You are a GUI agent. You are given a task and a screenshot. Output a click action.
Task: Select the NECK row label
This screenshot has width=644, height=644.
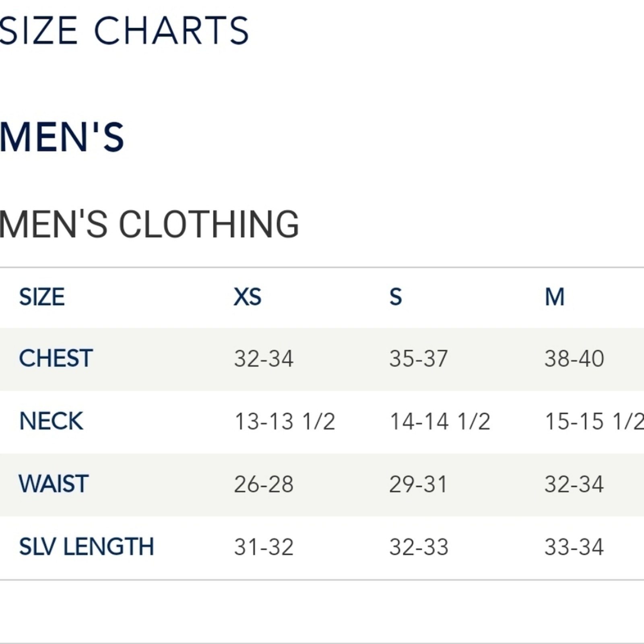point(51,421)
